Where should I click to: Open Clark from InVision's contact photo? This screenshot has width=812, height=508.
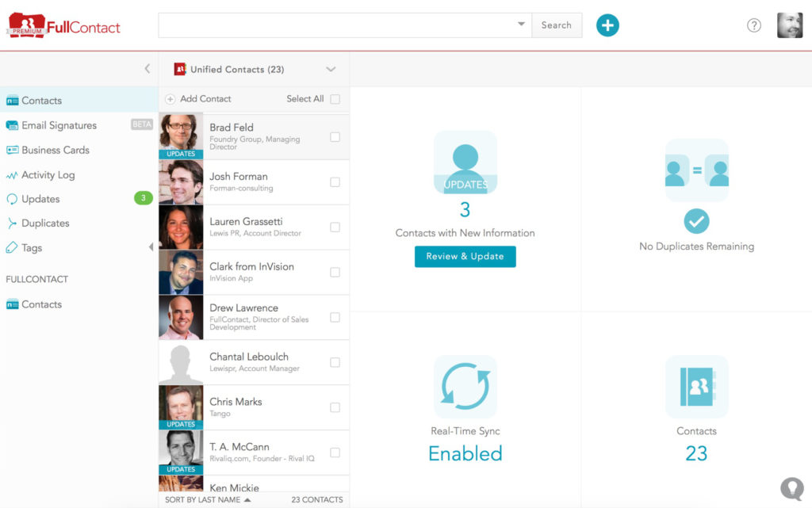[x=181, y=272]
